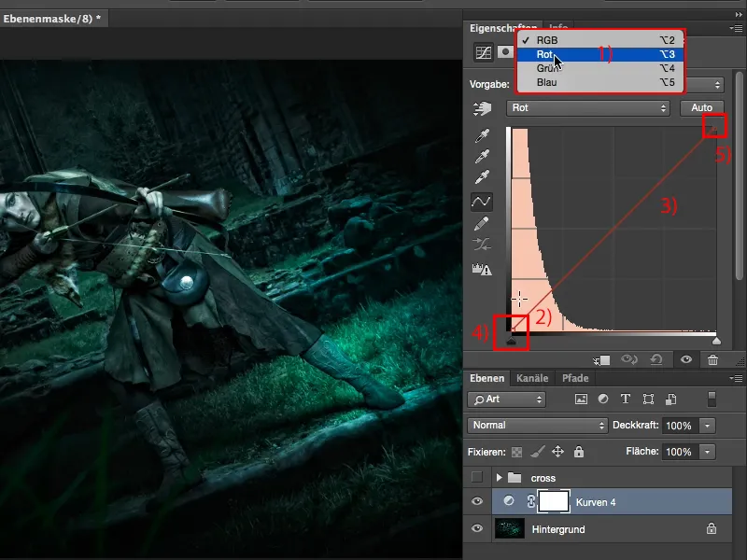Image resolution: width=747 pixels, height=560 pixels.
Task: Filter layers by pixel layer icon
Action: pos(581,399)
